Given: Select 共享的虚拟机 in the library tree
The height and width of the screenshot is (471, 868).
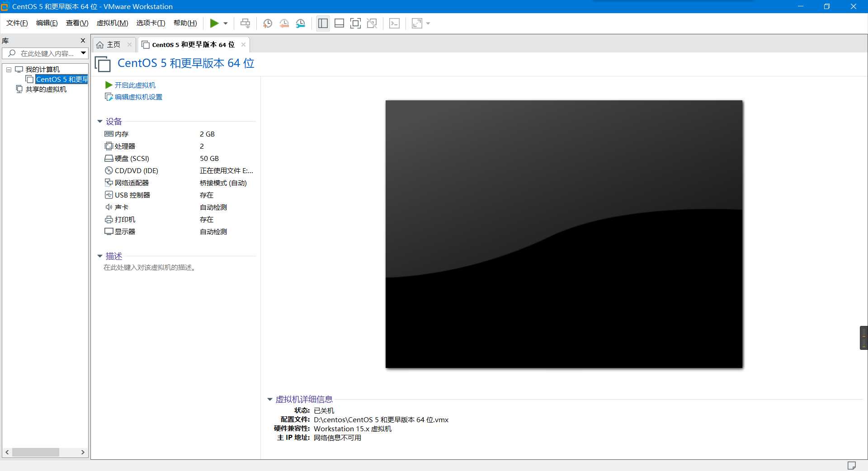Looking at the screenshot, I should [46, 89].
